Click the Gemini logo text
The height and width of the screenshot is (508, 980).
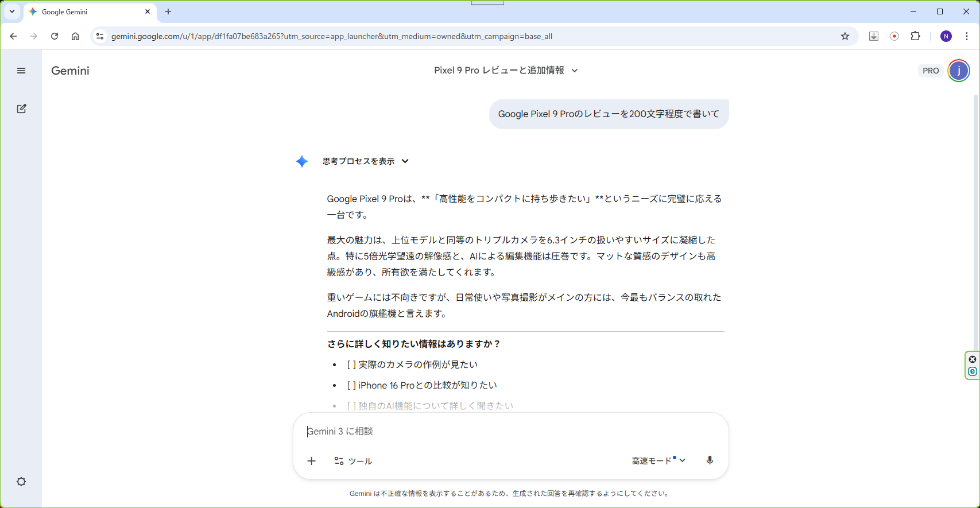(70, 71)
